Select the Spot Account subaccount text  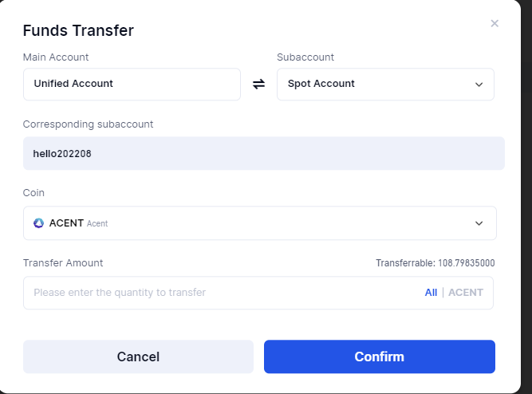pos(321,84)
